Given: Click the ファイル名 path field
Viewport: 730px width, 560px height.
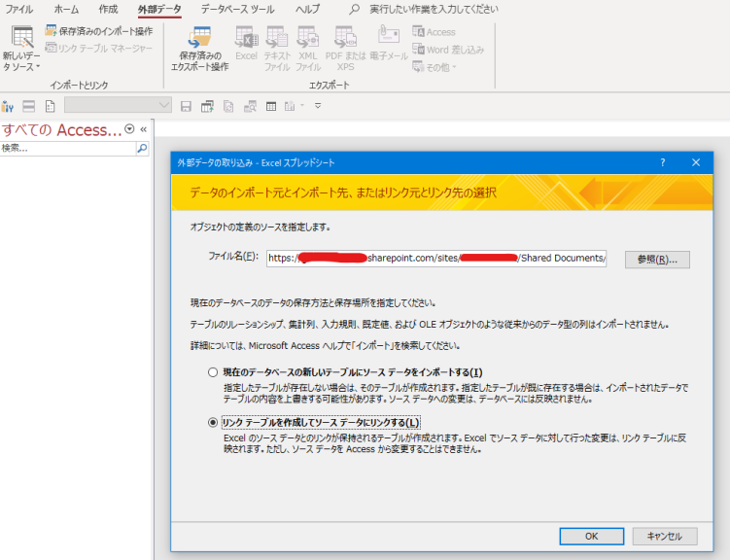Looking at the screenshot, I should tap(436, 259).
